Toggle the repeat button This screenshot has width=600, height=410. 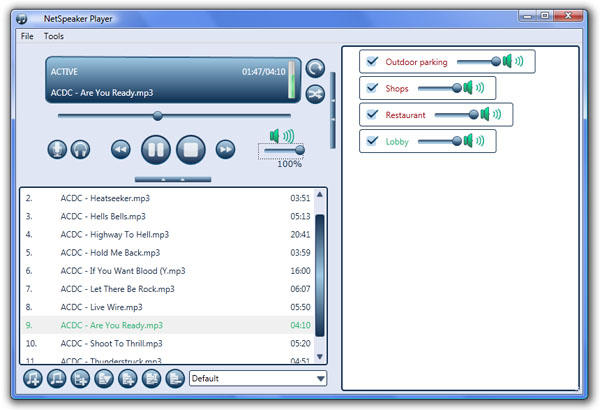(315, 69)
